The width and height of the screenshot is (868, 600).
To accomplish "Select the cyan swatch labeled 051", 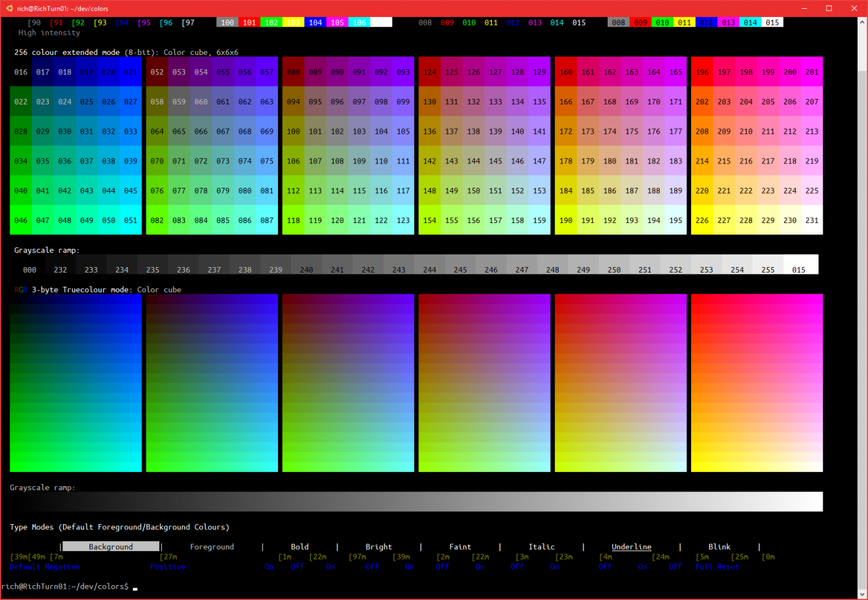I will pyautogui.click(x=131, y=220).
